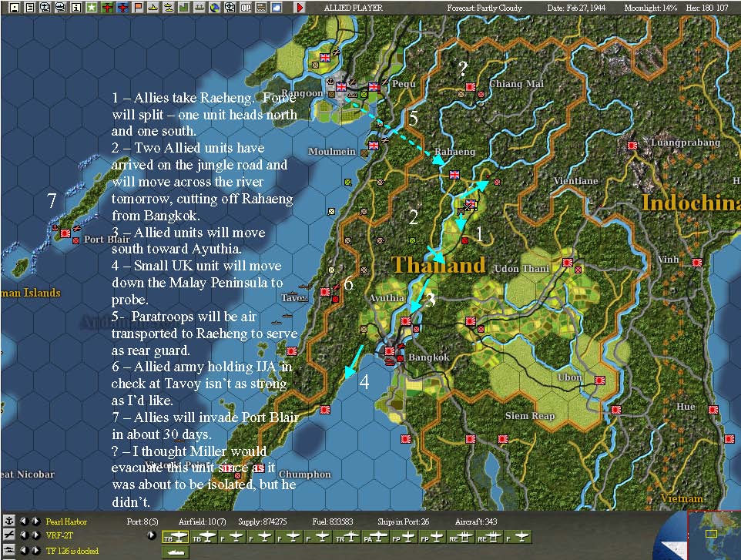The width and height of the screenshot is (741, 560).
Task: Click the Japanese flag at Ubon
Action: (600, 380)
